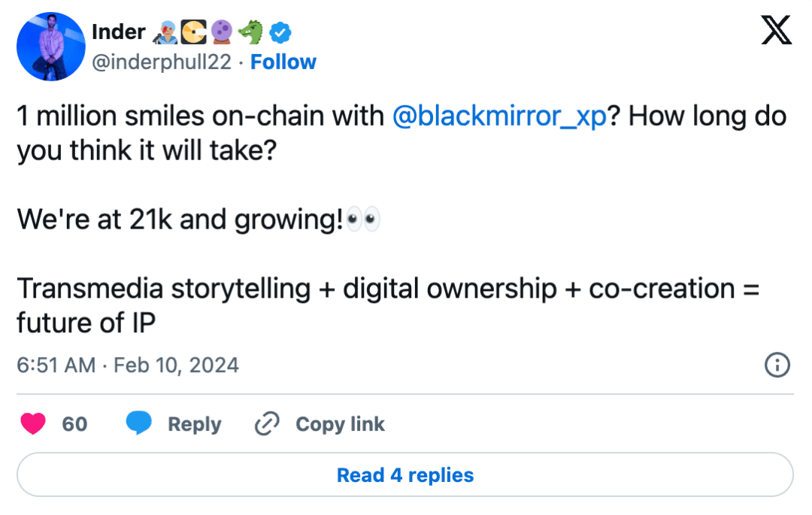Click the display name "Inder"
812x515 pixels.
[x=118, y=32]
